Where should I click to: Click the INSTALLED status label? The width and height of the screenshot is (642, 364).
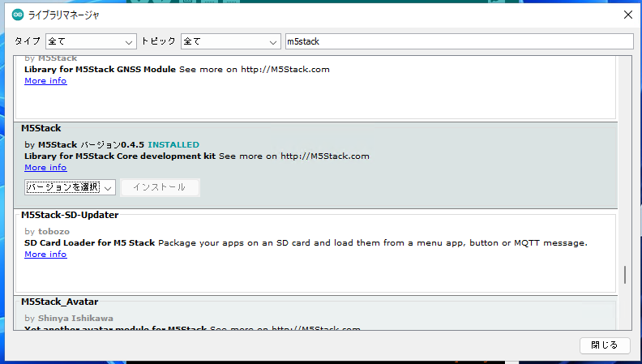click(x=173, y=144)
